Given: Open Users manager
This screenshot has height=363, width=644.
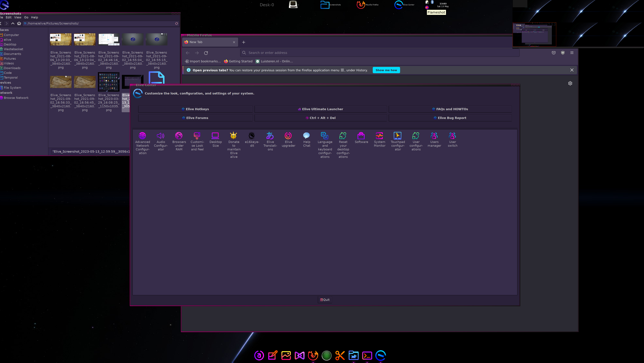Looking at the screenshot, I should click(434, 139).
